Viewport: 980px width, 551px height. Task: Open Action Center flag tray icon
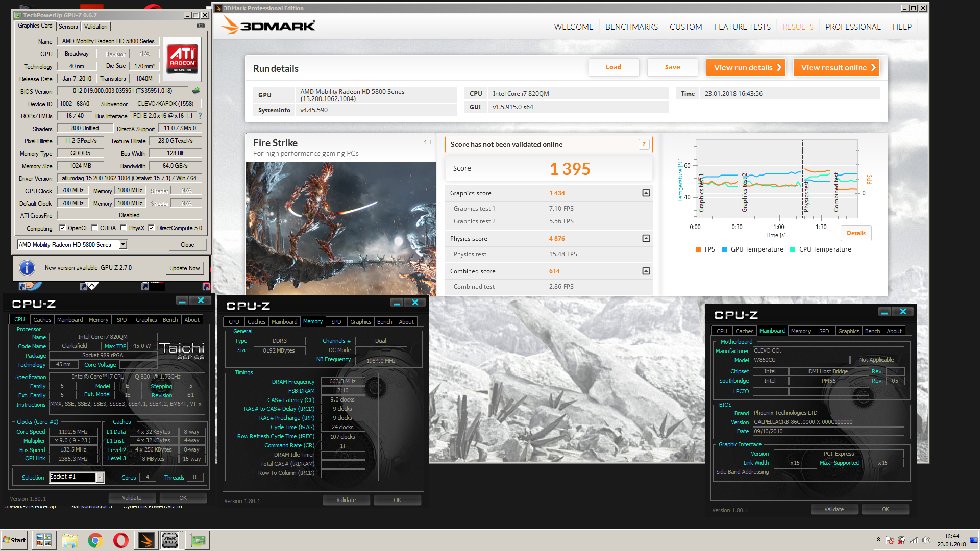click(890, 540)
